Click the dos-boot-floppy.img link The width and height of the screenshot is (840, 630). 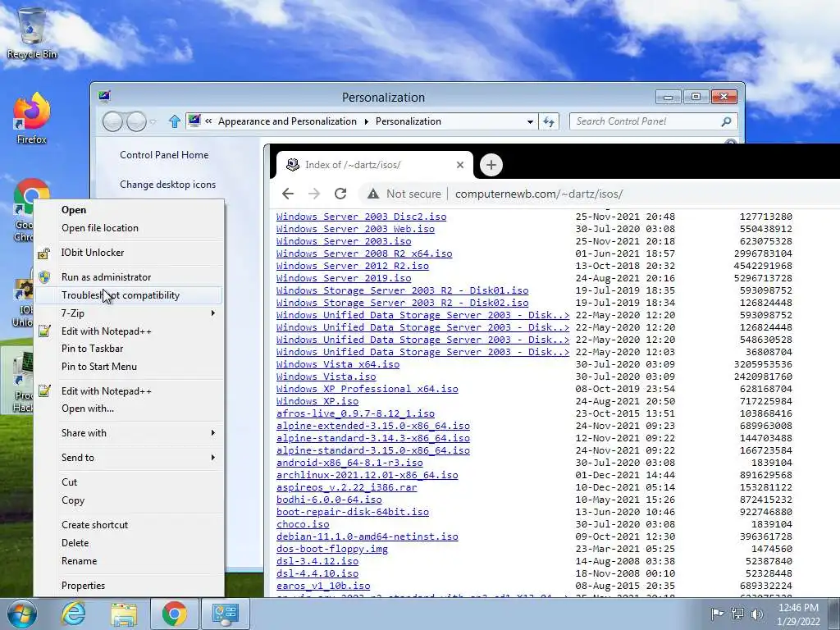pos(332,549)
